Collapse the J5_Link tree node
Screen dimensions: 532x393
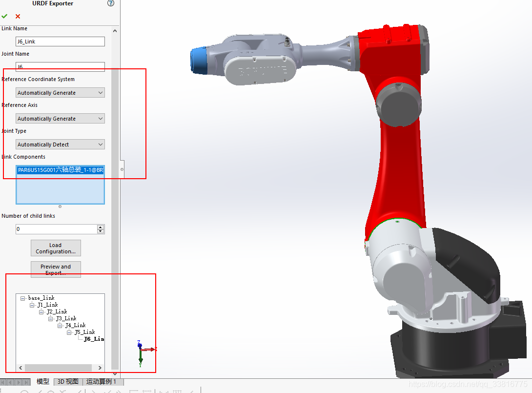[69, 332]
